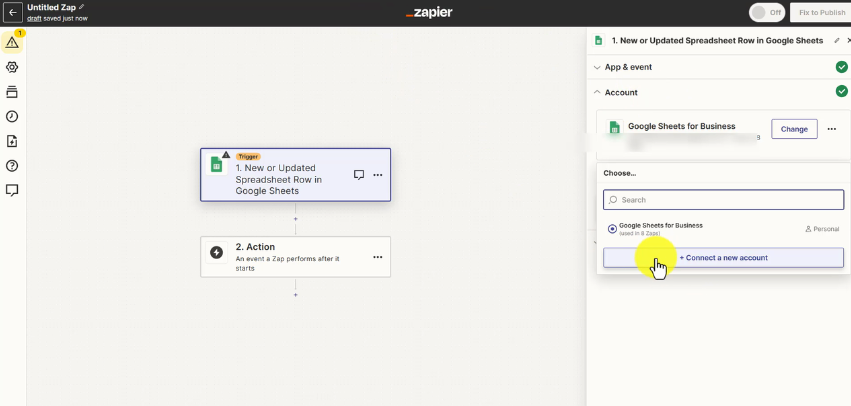
Task: Click the draft link under title
Action: click(34, 18)
